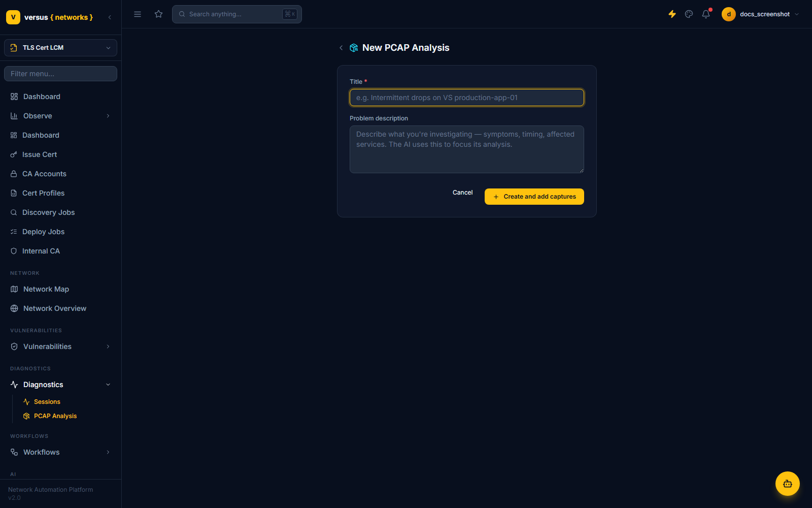
Task: Open top Dashboard item with grid icon
Action: click(60, 97)
